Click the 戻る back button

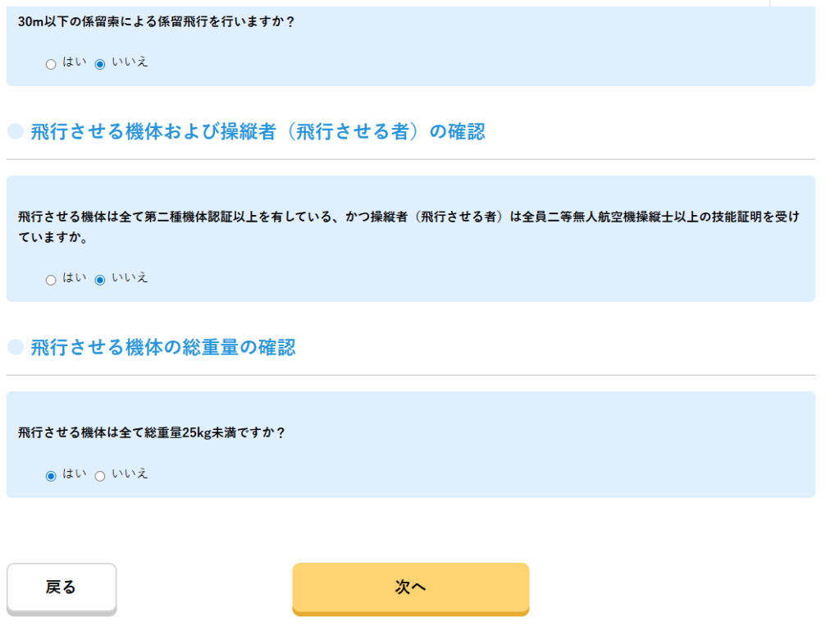(x=62, y=587)
